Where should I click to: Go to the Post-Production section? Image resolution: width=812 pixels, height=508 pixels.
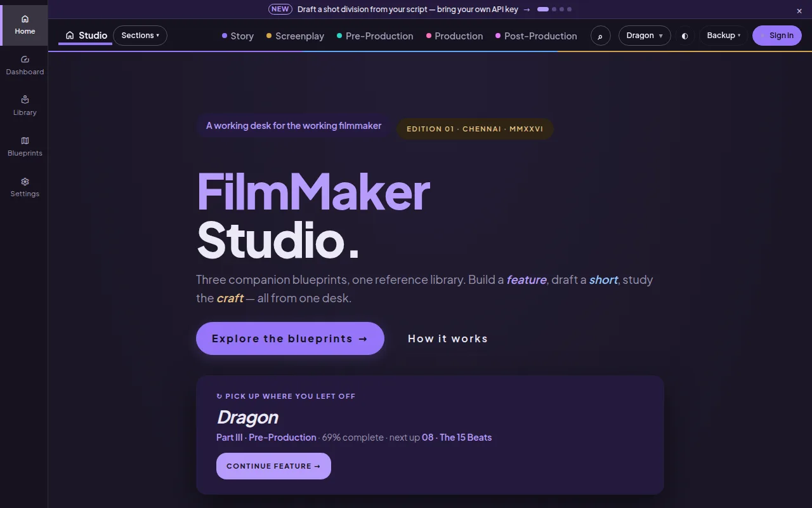[536, 36]
